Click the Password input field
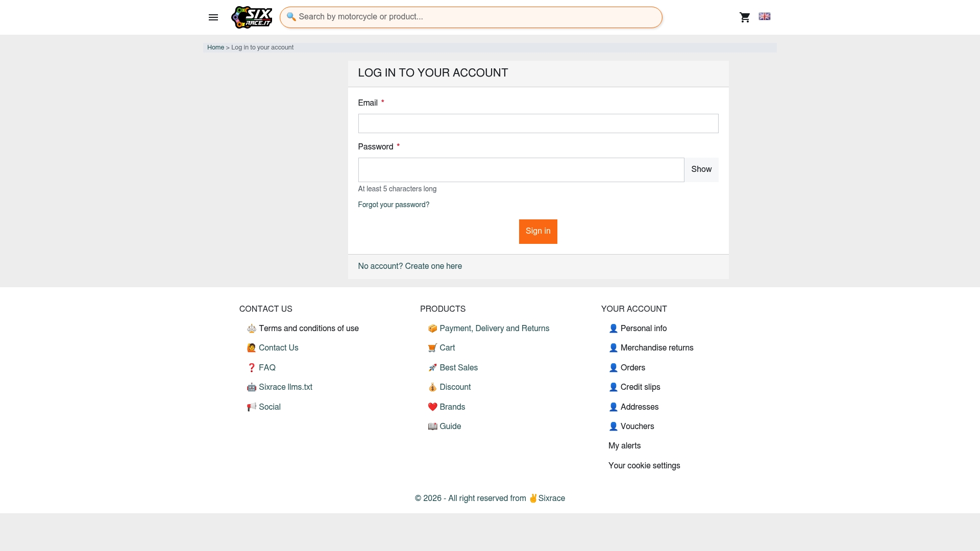 pos(521,170)
